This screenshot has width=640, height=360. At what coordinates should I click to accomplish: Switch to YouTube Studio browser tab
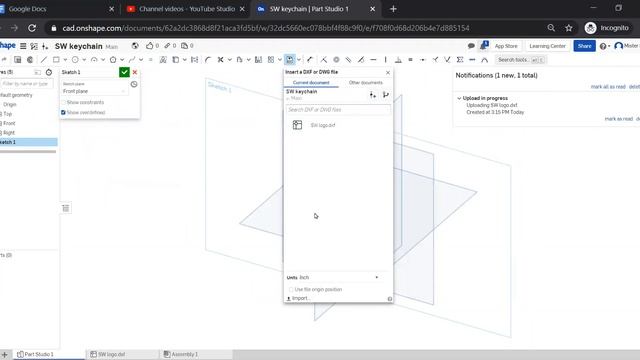click(187, 9)
